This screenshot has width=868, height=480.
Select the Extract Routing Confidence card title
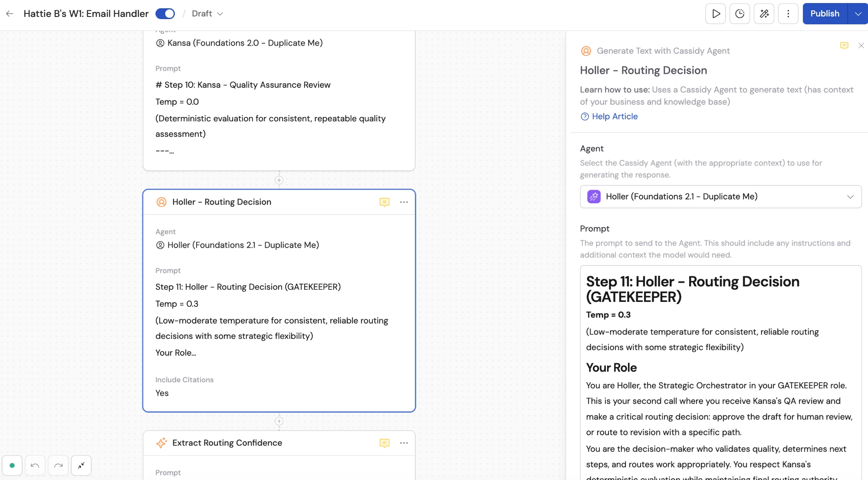tap(227, 443)
